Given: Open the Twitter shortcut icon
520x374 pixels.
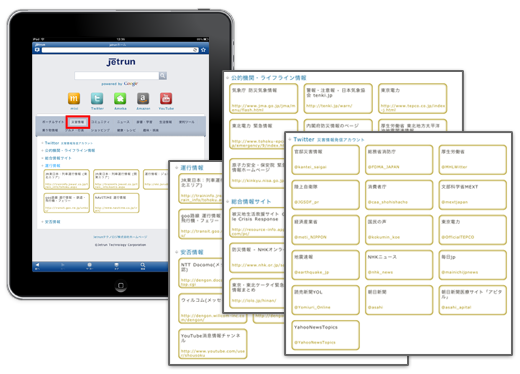Looking at the screenshot, I should tap(97, 98).
